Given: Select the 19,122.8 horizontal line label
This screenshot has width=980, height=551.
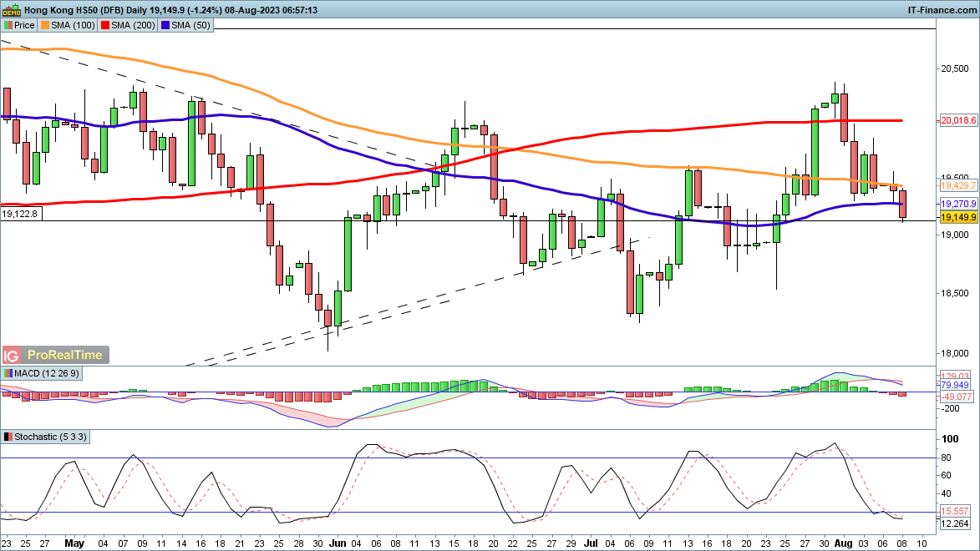Looking at the screenshot, I should click(19, 215).
